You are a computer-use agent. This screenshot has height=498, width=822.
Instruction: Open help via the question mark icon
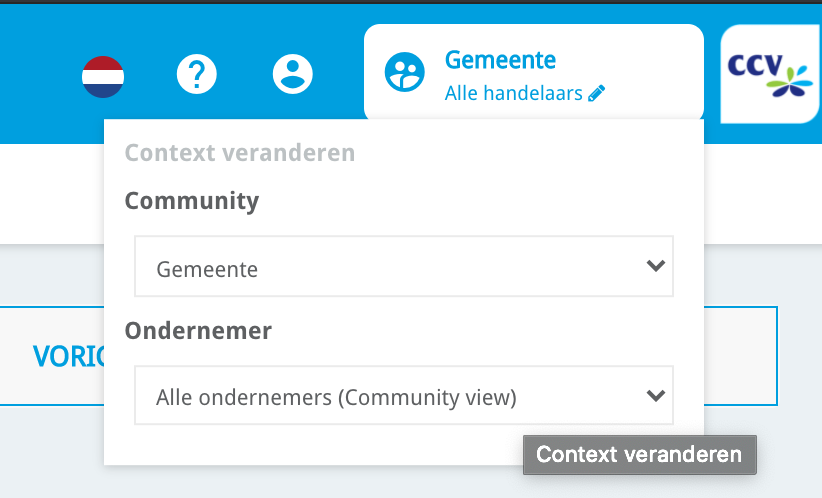pyautogui.click(x=197, y=74)
